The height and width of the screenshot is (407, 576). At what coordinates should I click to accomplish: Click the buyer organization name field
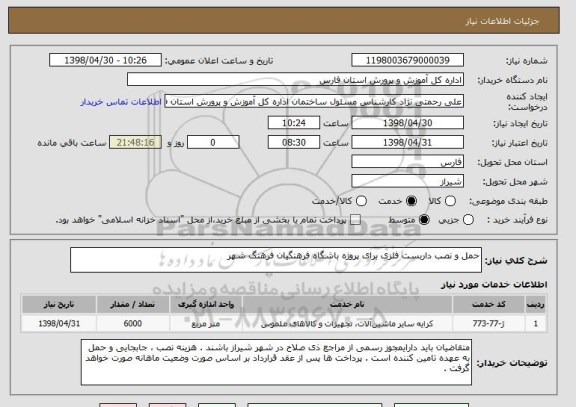(295, 80)
